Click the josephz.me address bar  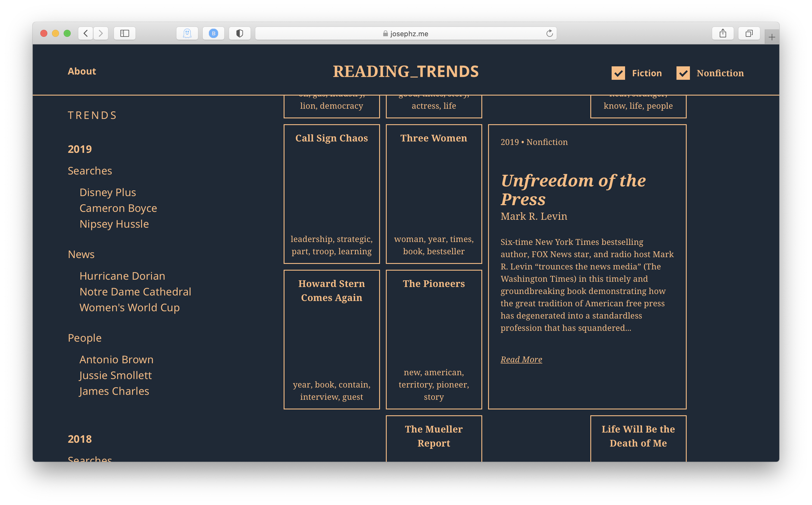pyautogui.click(x=405, y=33)
